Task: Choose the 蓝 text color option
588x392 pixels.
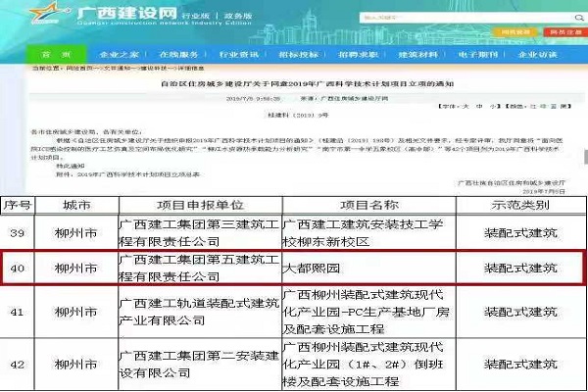Action: pos(553,106)
